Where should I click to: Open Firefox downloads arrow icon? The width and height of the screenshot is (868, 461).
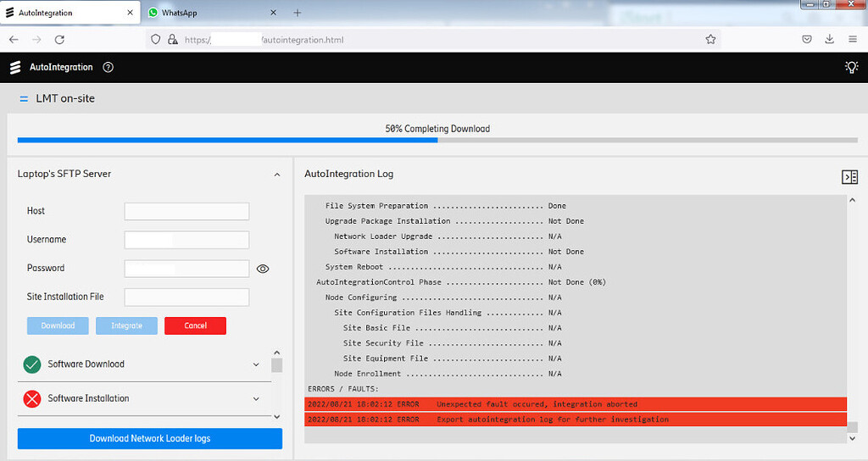[829, 39]
